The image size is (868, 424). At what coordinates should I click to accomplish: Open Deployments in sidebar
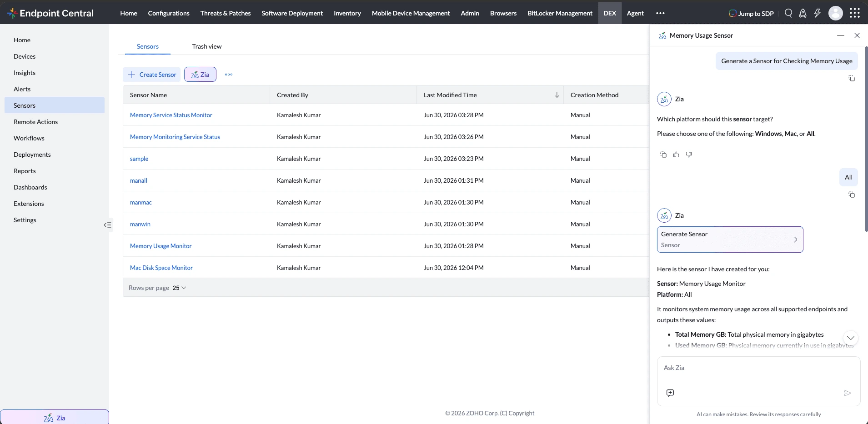pos(55,155)
